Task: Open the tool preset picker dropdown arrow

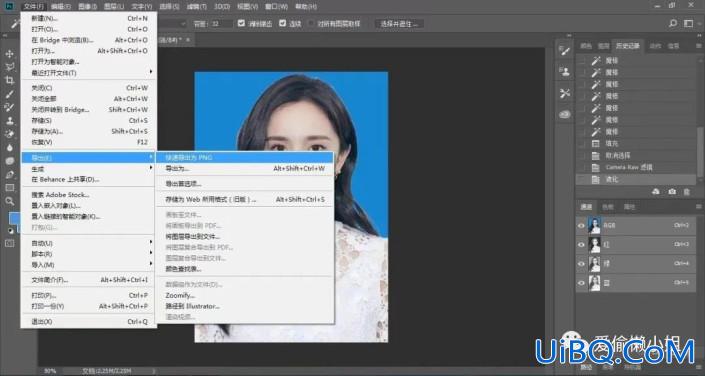Action: click(183, 24)
